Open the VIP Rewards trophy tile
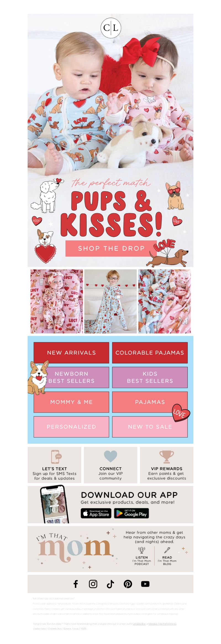 [x=167, y=465]
